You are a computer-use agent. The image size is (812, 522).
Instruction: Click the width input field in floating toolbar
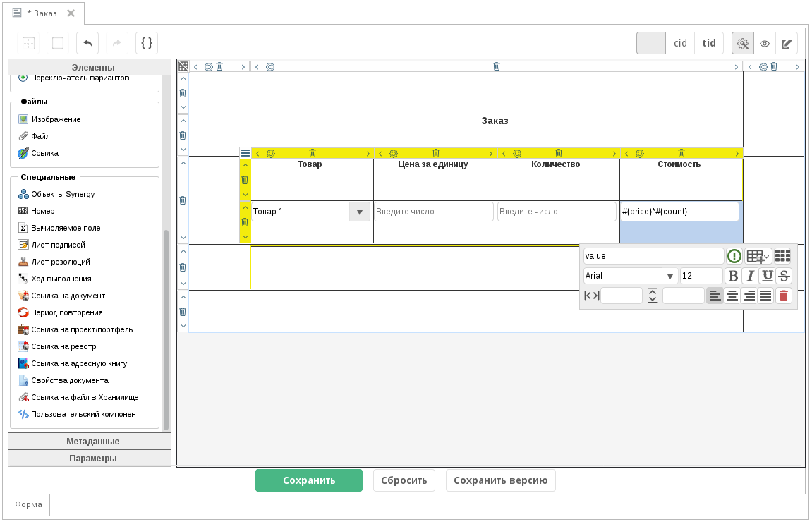pos(621,296)
